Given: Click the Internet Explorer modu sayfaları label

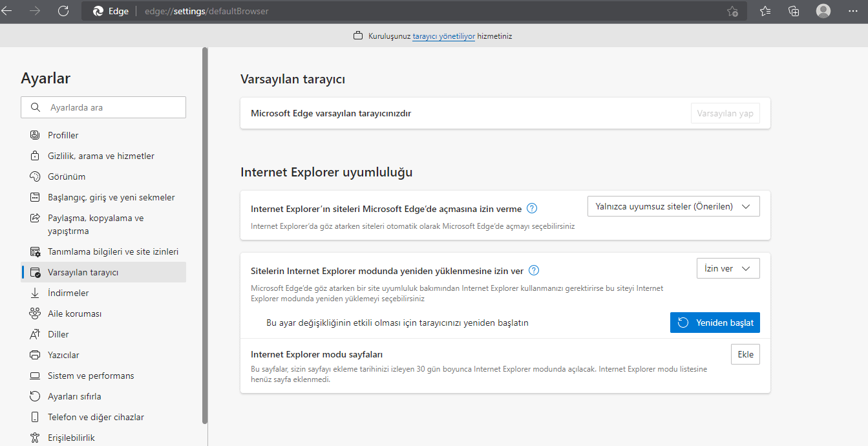Looking at the screenshot, I should [317, 354].
